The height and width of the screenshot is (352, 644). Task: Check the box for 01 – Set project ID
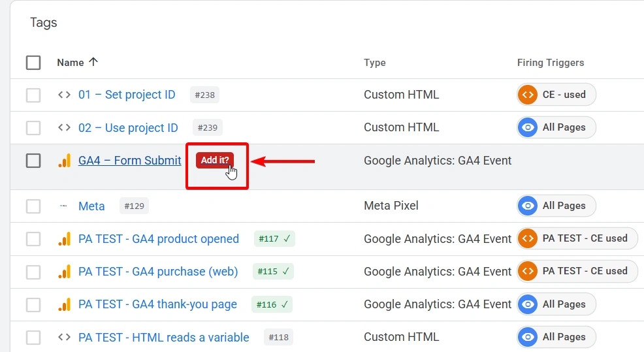point(33,95)
